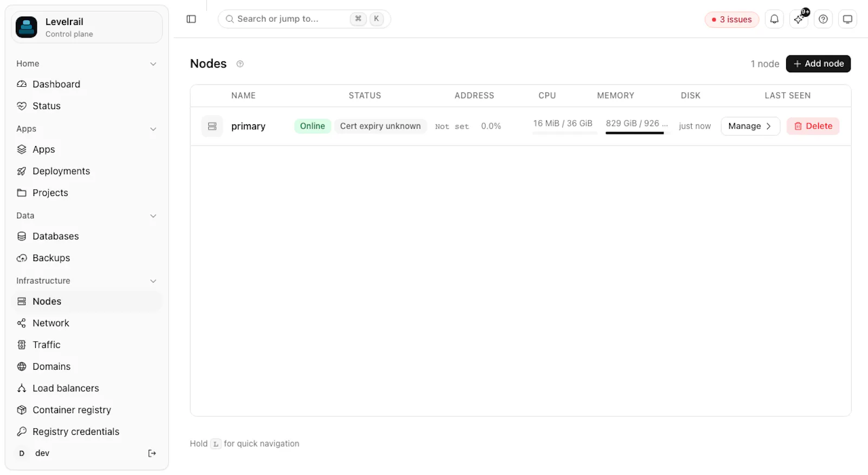
Task: Click the Add node button
Action: [818, 64]
